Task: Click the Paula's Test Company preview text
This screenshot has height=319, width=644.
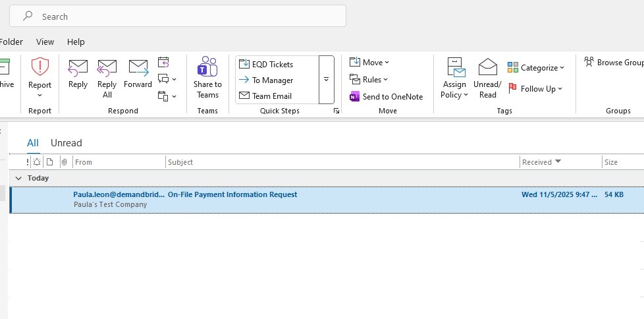Action: click(111, 204)
